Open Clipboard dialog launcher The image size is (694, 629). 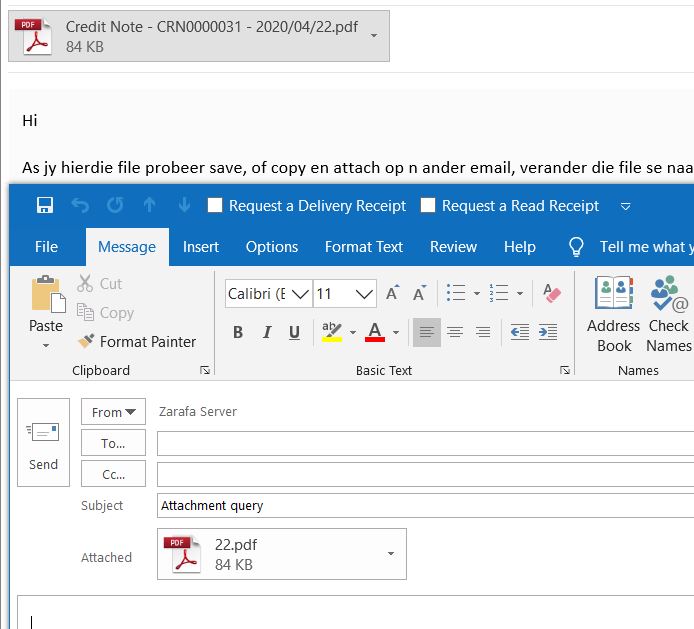point(204,370)
